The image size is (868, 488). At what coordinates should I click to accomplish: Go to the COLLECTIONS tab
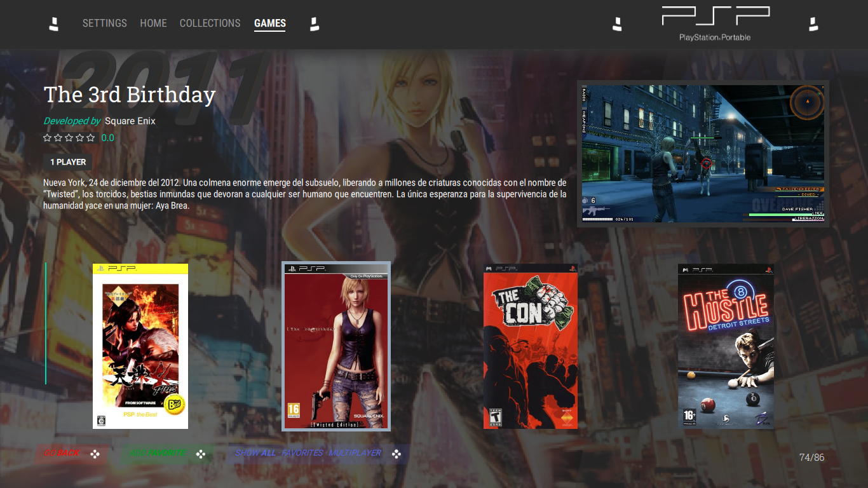(x=210, y=23)
